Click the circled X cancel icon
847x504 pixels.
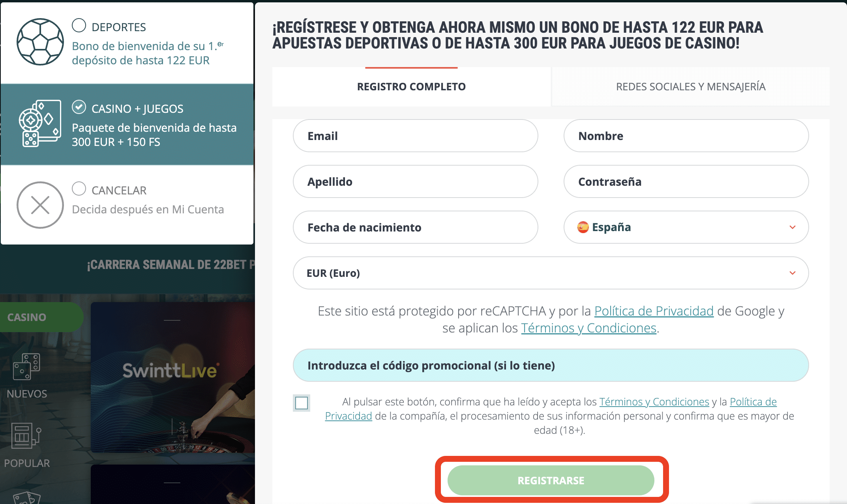40,205
